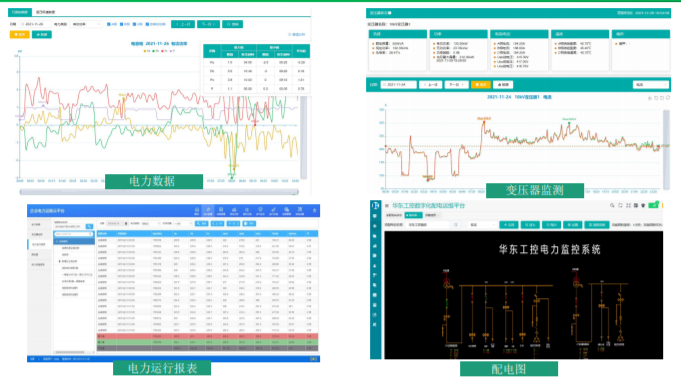Open the 低压 dropdown in 配电图 toolbar
The height and width of the screenshot is (392, 681).
[482, 224]
